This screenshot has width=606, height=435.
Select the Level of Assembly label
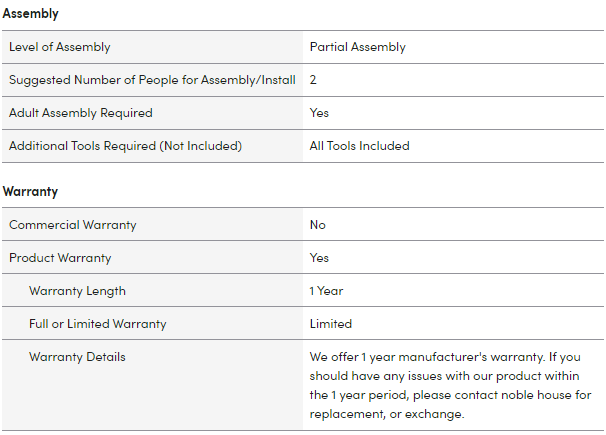[60, 47]
